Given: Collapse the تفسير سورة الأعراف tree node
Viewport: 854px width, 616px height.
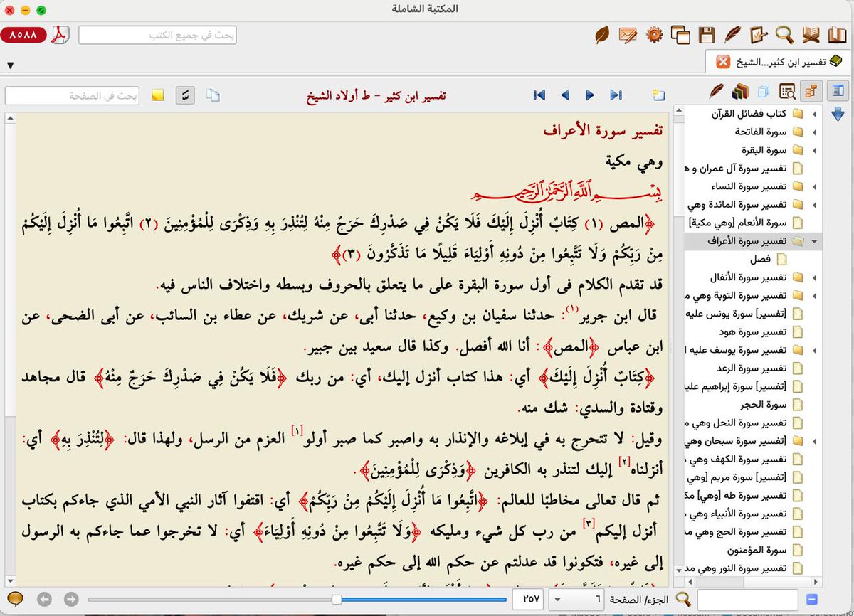Looking at the screenshot, I should (x=814, y=242).
